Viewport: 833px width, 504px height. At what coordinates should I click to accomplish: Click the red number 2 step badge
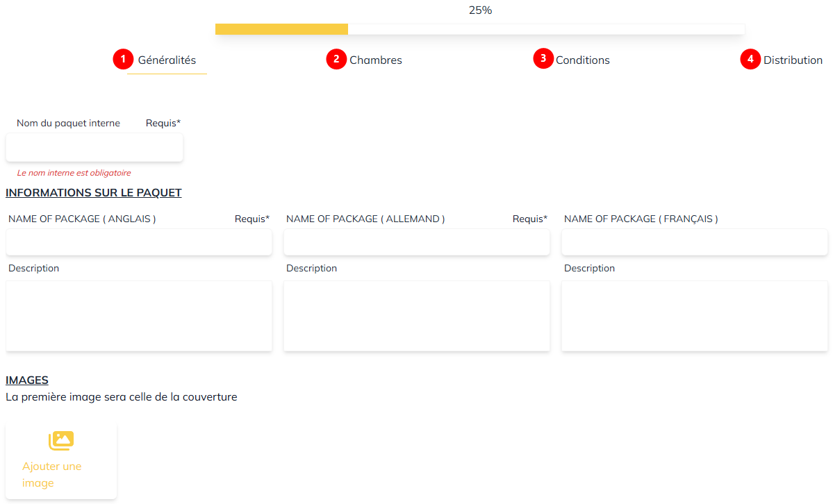pyautogui.click(x=336, y=59)
